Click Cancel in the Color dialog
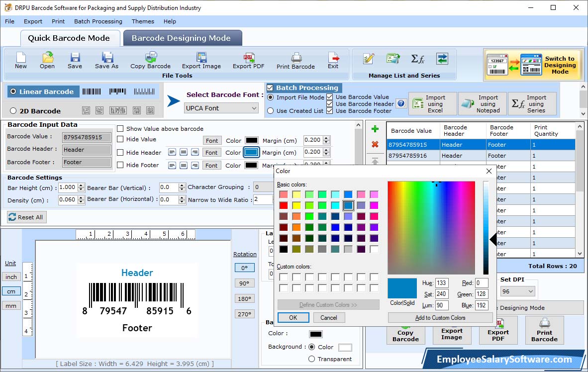Screen dimensions: 588x372 [x=329, y=318]
